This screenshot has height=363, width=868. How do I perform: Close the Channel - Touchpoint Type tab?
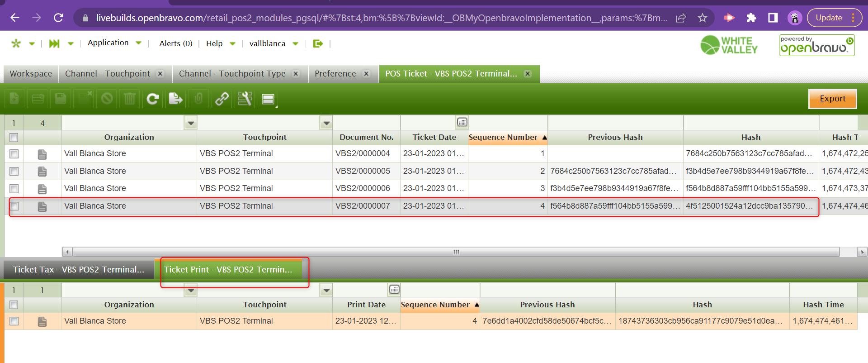point(296,74)
